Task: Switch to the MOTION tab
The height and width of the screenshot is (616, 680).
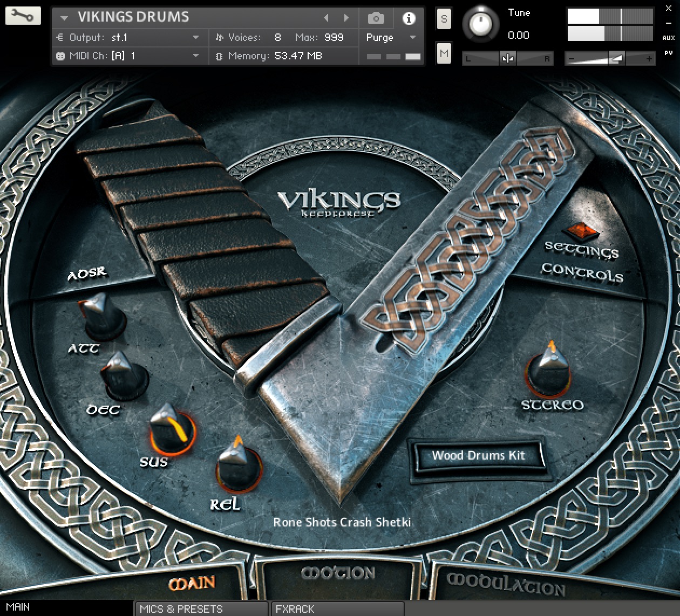Action: (339, 573)
